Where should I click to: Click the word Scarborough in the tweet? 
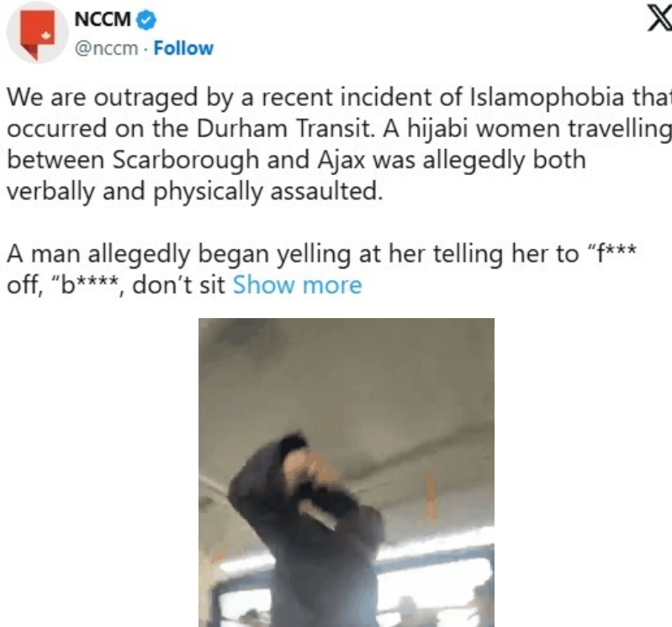[186, 161]
